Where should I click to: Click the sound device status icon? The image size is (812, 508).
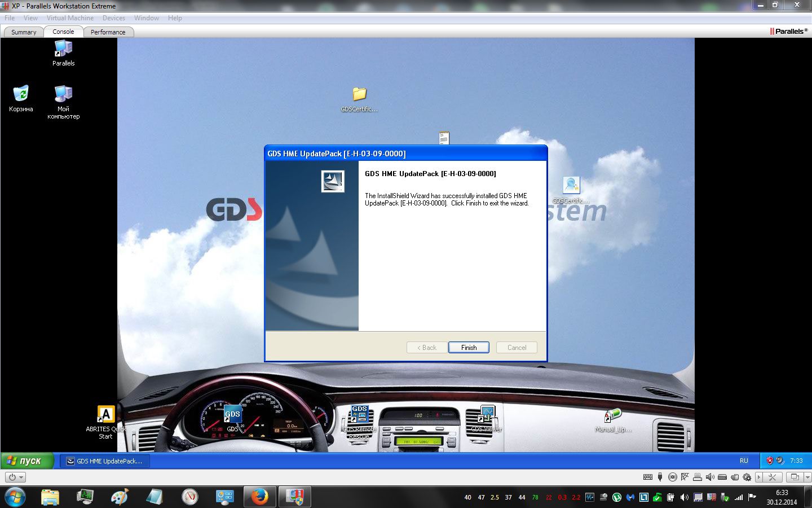(710, 477)
